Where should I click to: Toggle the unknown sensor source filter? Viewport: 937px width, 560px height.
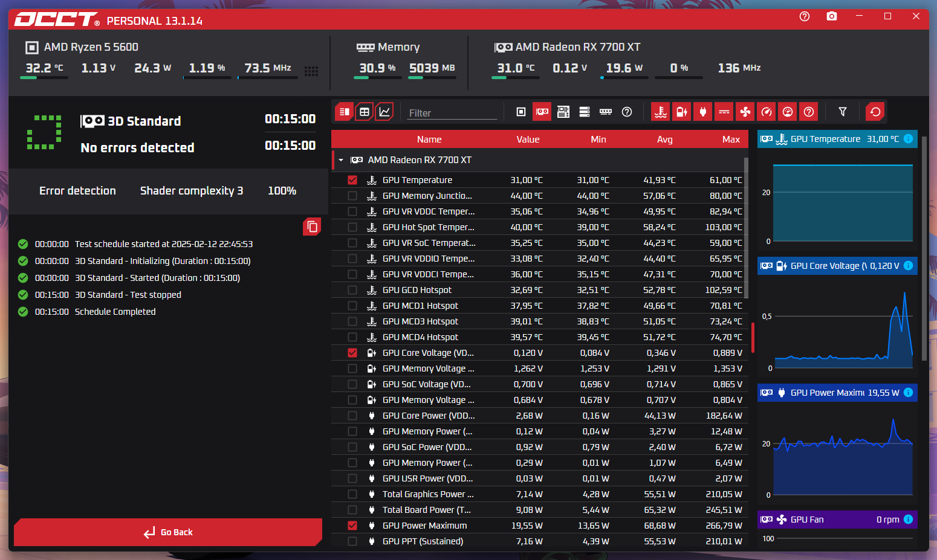coord(627,112)
